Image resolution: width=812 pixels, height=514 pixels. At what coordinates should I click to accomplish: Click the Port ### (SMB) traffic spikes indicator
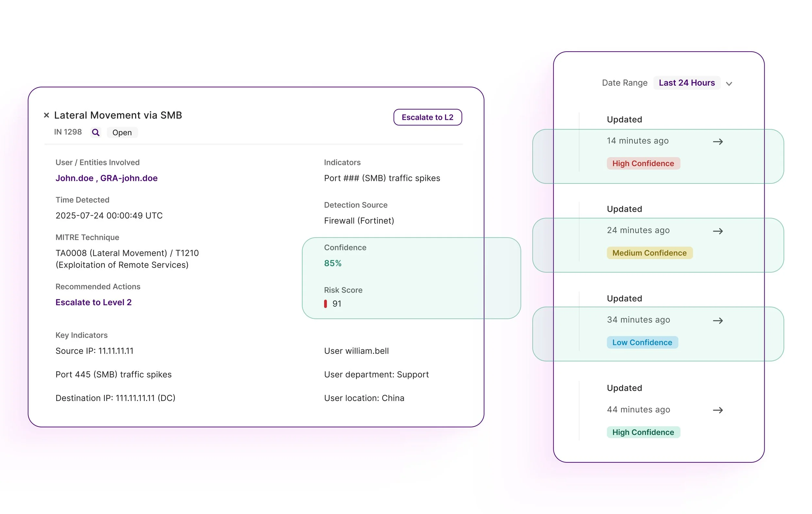382,178
